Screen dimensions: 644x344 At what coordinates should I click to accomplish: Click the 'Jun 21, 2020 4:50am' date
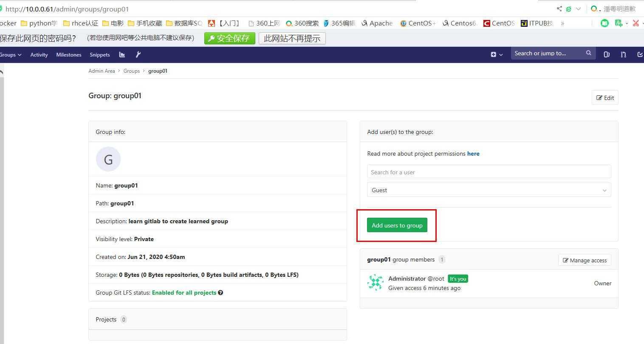pos(156,257)
